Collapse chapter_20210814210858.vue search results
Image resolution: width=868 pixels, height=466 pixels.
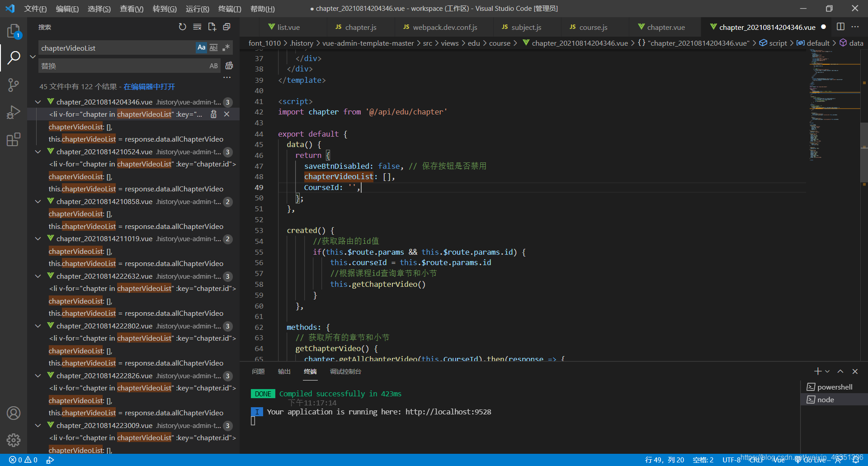pyautogui.click(x=38, y=202)
